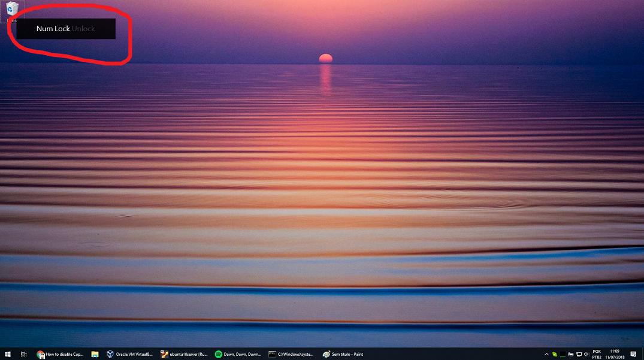Click the green utility icon in the tray
This screenshot has height=360, width=644.
pos(554,353)
